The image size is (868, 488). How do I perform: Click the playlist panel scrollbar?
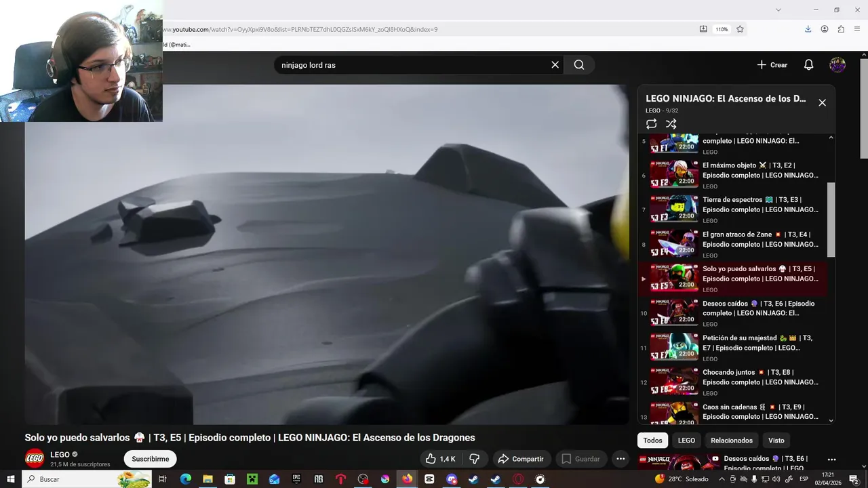pos(831,220)
